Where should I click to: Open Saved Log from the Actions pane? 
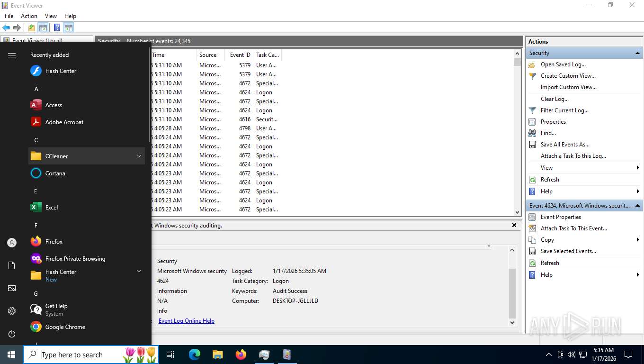[x=563, y=64]
